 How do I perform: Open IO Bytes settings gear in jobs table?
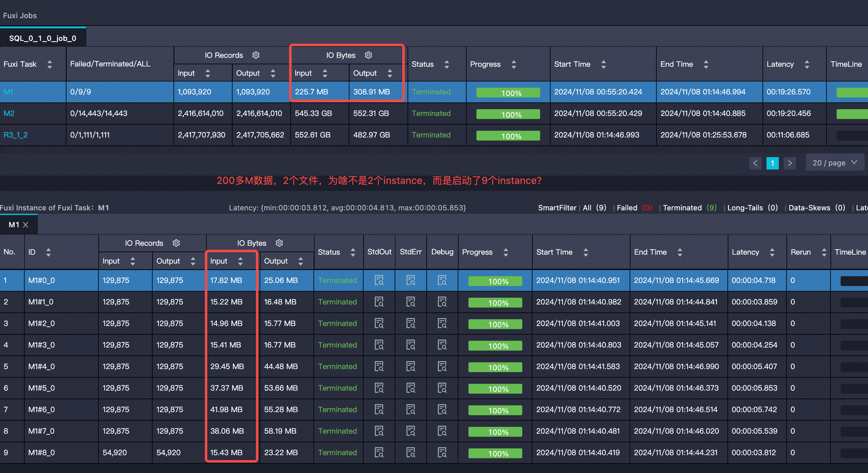coord(368,55)
